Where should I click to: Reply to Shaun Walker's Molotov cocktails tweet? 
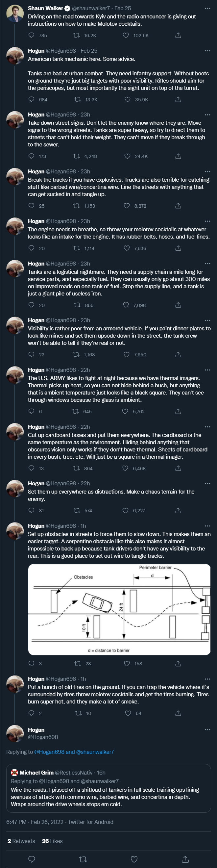pos(31,36)
